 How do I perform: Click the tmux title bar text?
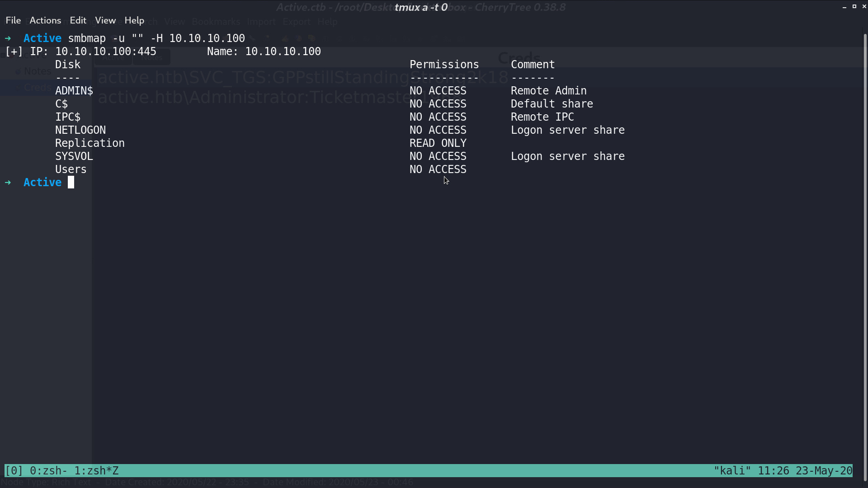(421, 7)
